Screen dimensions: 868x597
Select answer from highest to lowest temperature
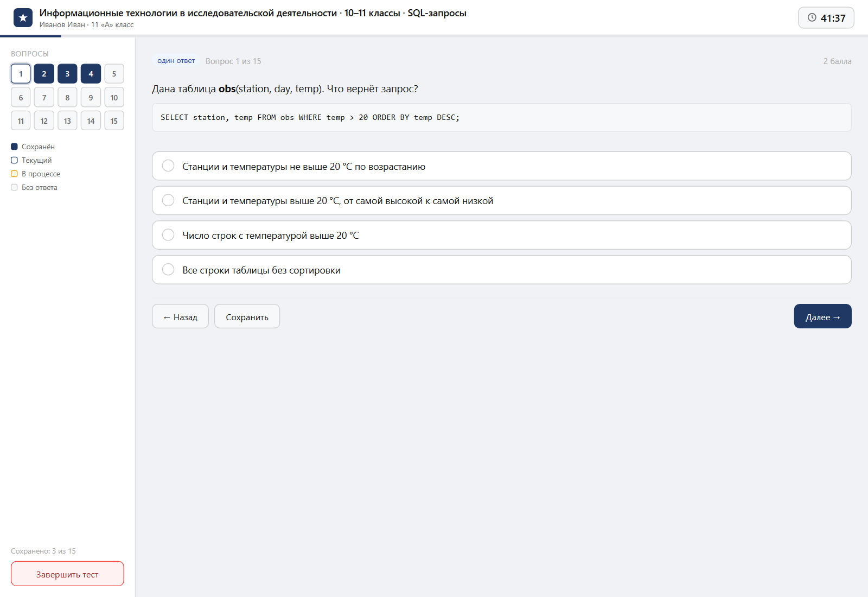click(501, 201)
